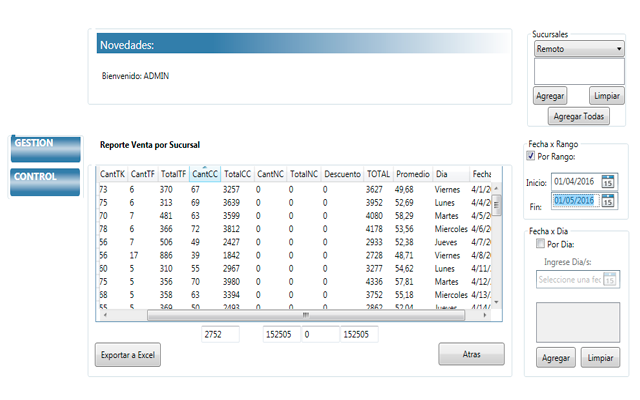Sort by the TOTAL column header
640x400 pixels.
(x=378, y=173)
